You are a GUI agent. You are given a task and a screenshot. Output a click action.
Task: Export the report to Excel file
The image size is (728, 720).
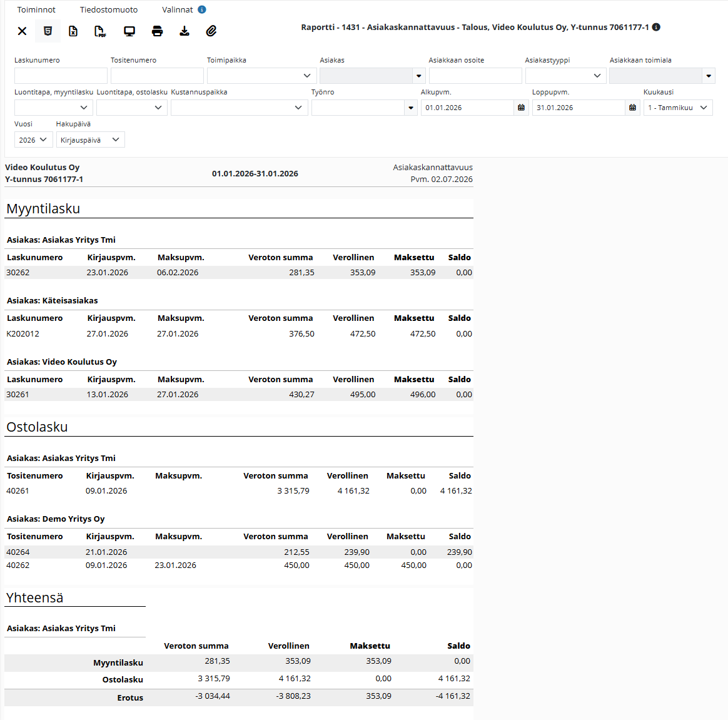tap(73, 31)
